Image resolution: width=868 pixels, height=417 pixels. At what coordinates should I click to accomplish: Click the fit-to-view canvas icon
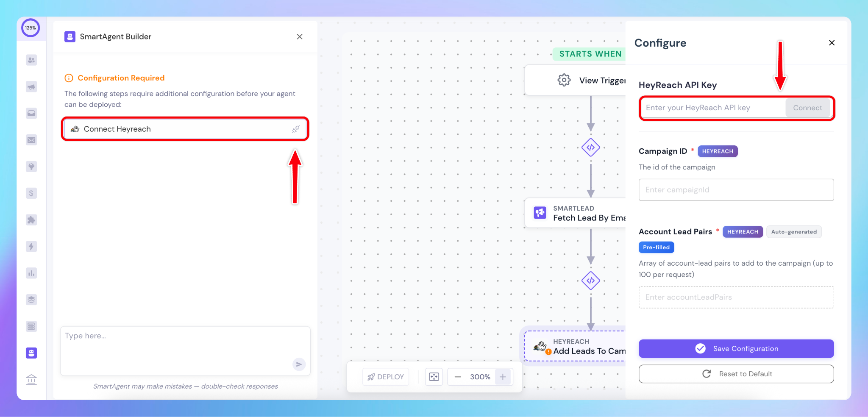pyautogui.click(x=434, y=377)
